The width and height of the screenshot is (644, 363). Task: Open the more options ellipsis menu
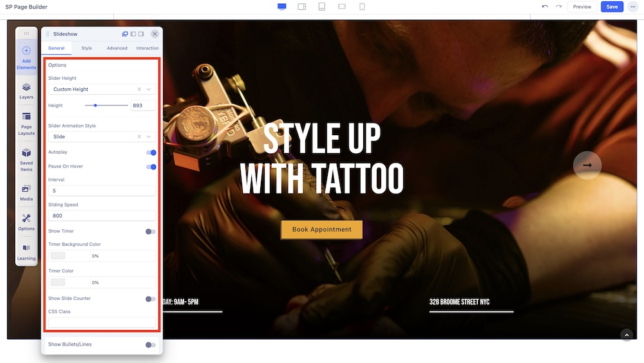[632, 7]
